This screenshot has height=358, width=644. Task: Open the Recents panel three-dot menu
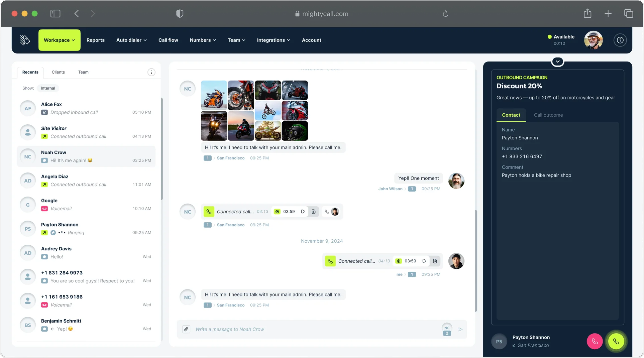[151, 72]
